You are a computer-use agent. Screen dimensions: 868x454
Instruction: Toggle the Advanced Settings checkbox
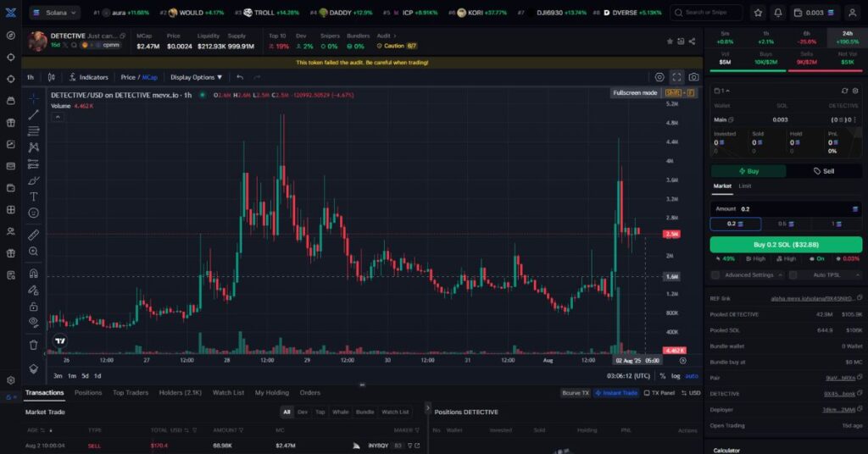tap(715, 274)
